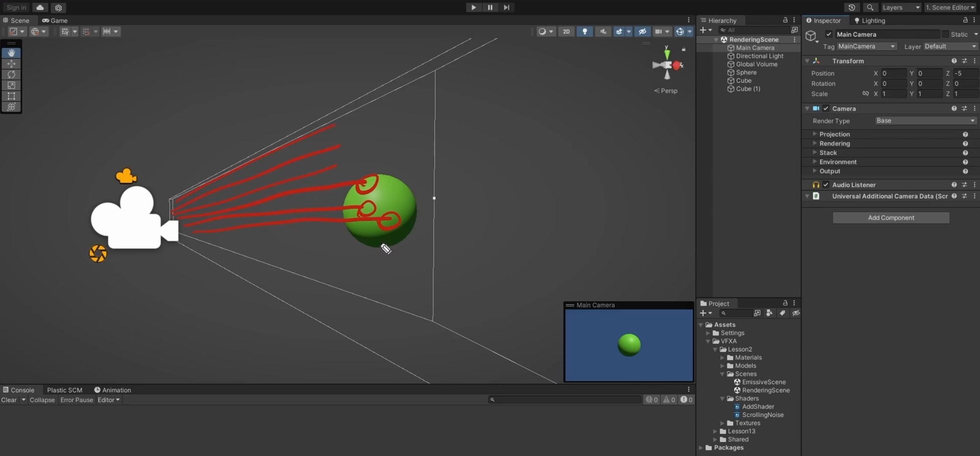The height and width of the screenshot is (456, 980).
Task: Click the Add Component button
Action: click(x=891, y=218)
